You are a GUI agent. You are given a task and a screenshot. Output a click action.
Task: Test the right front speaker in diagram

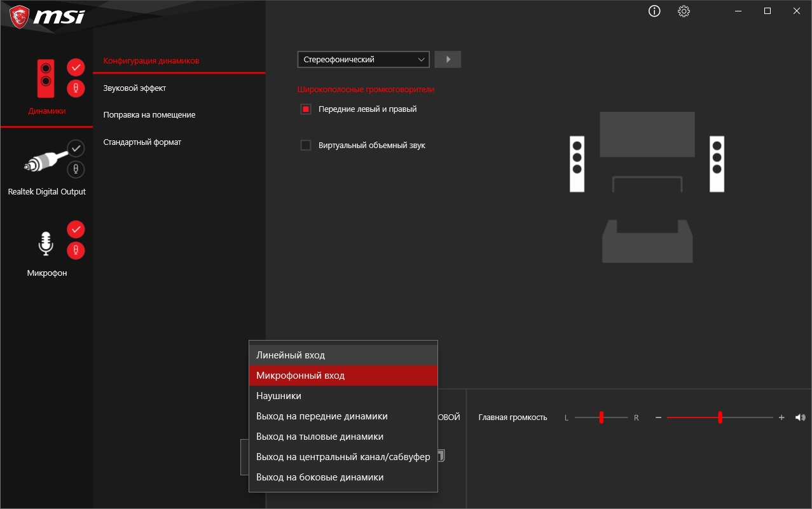717,164
